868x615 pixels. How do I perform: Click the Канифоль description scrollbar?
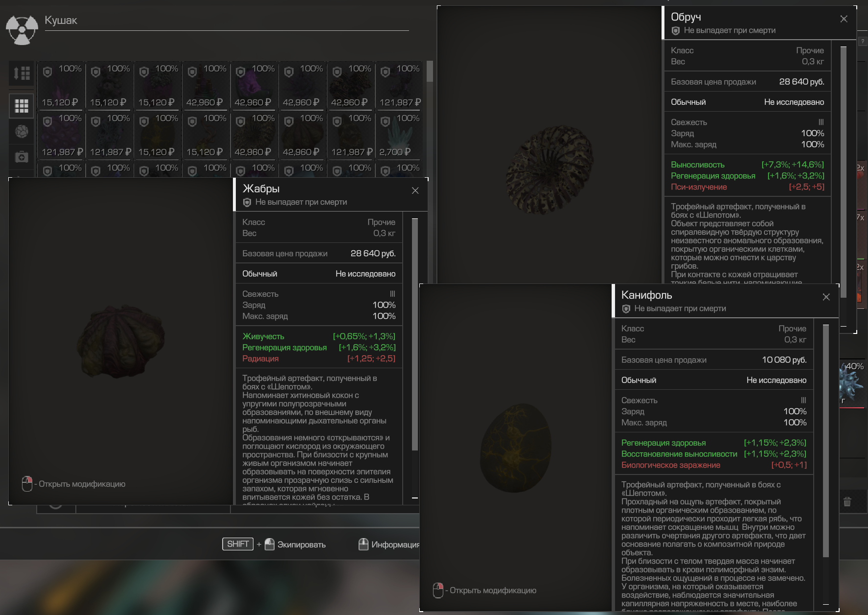coord(826,441)
